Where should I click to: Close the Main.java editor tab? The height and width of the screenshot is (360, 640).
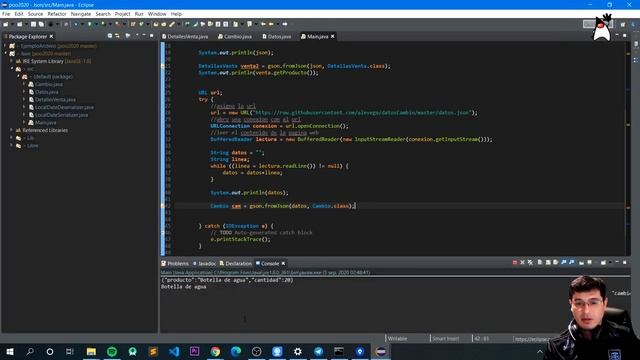point(333,36)
